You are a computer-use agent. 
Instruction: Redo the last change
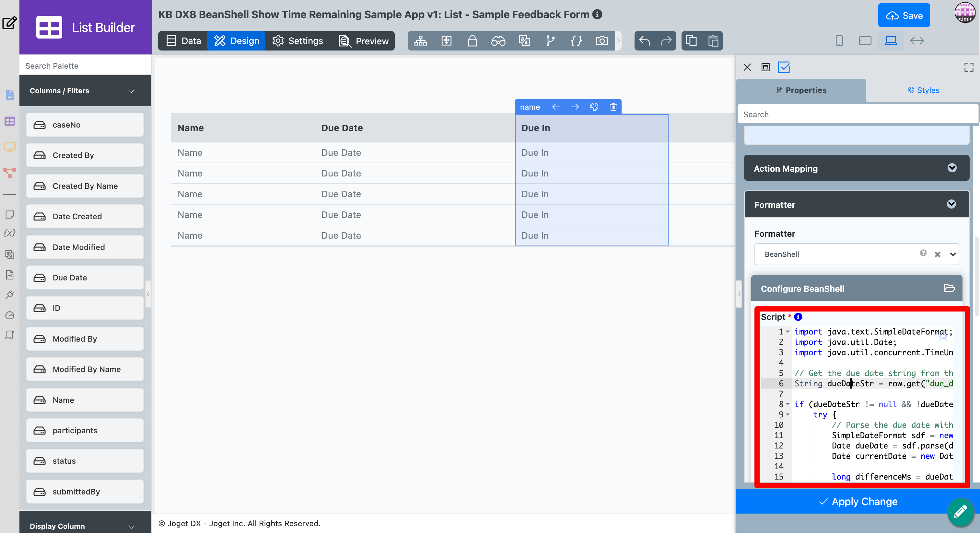[x=666, y=41]
